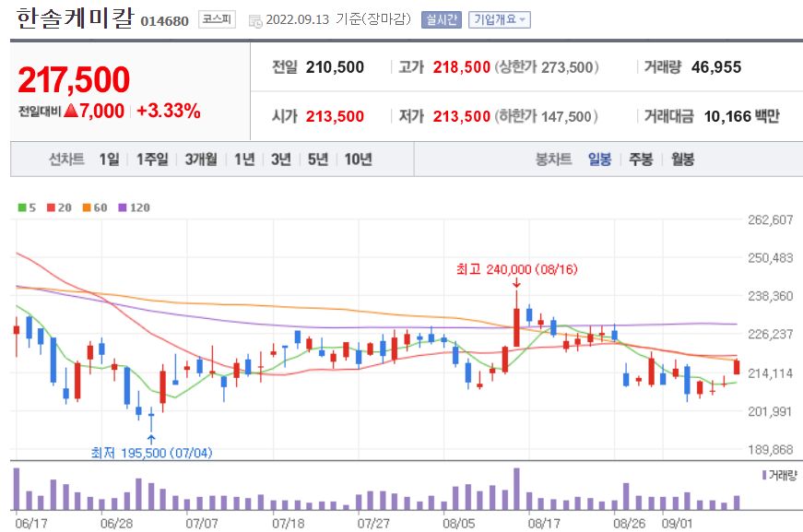The height and width of the screenshot is (532, 803).
Task: Click the 전일 value 210,500
Action: click(335, 67)
